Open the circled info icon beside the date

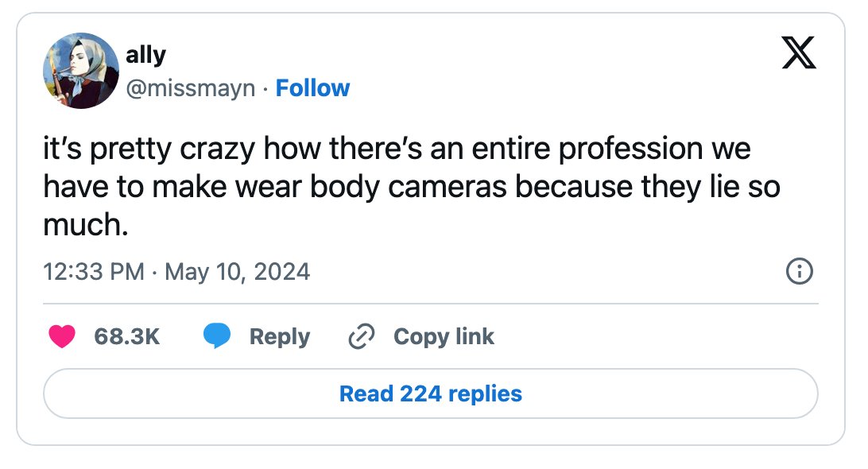click(800, 271)
